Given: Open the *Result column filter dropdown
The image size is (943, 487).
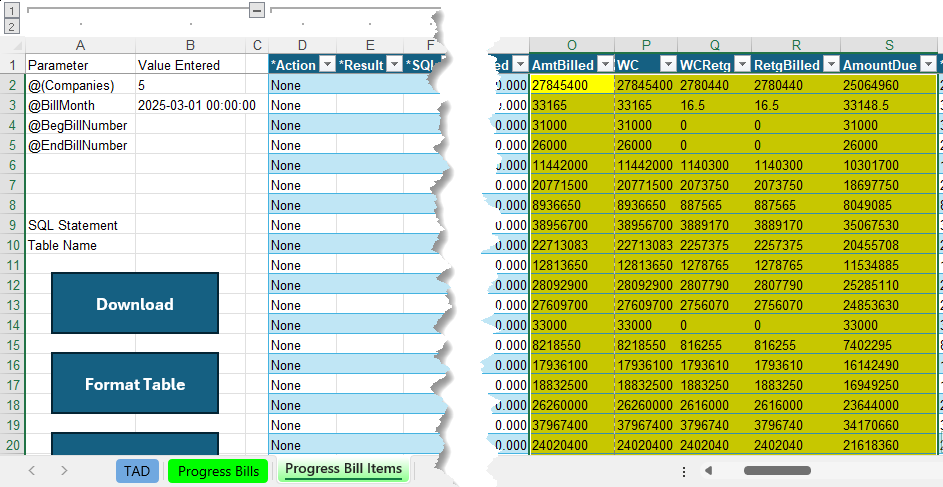Looking at the screenshot, I should point(394,64).
